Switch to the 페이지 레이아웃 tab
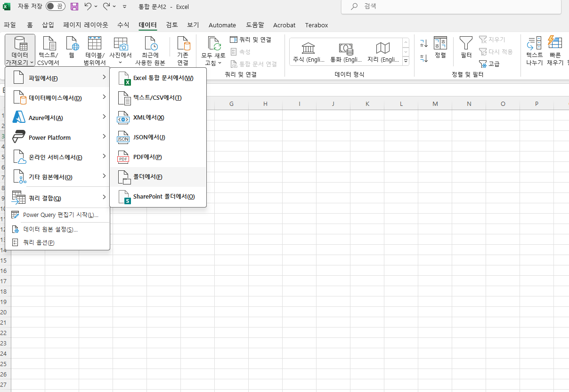569x392 pixels. point(86,25)
